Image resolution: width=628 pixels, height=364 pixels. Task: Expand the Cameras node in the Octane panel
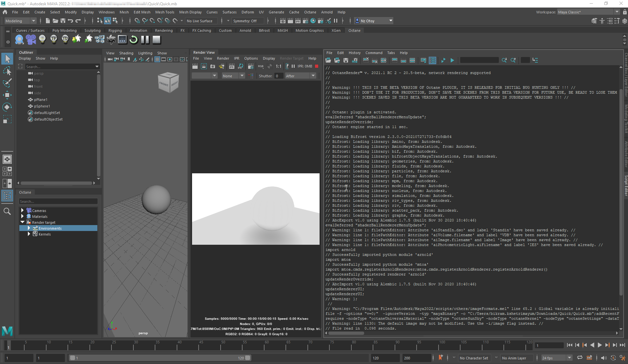click(x=22, y=210)
